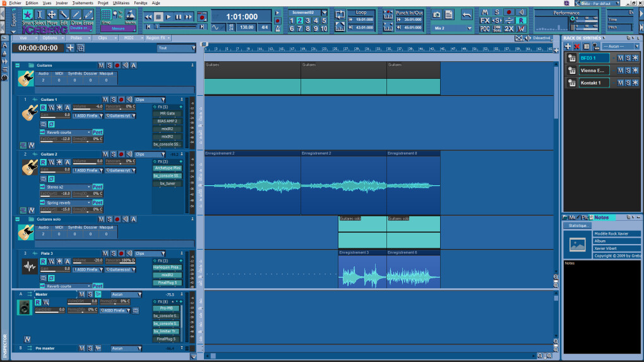The height and width of the screenshot is (362, 644).
Task: Click the transport Record button
Action: (x=201, y=17)
